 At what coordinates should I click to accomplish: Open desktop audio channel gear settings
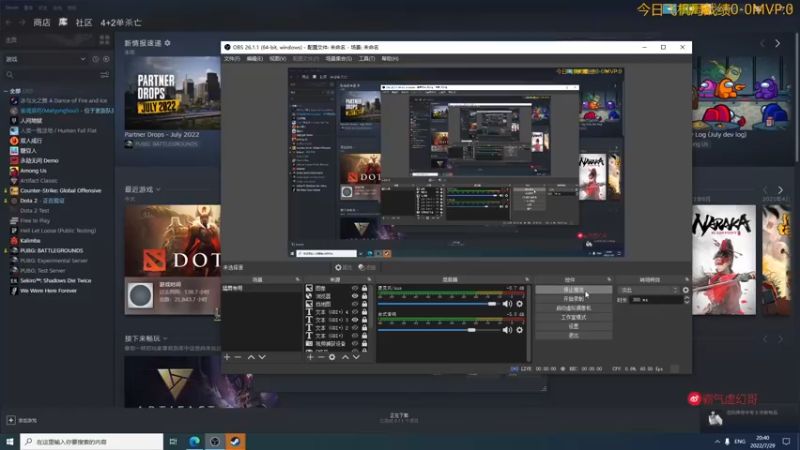click(519, 330)
